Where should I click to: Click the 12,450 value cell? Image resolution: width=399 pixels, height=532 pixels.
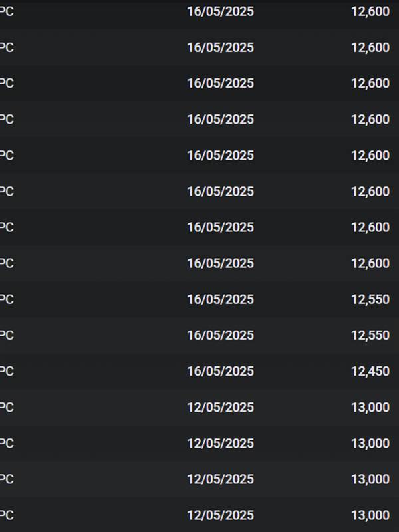pyautogui.click(x=370, y=371)
